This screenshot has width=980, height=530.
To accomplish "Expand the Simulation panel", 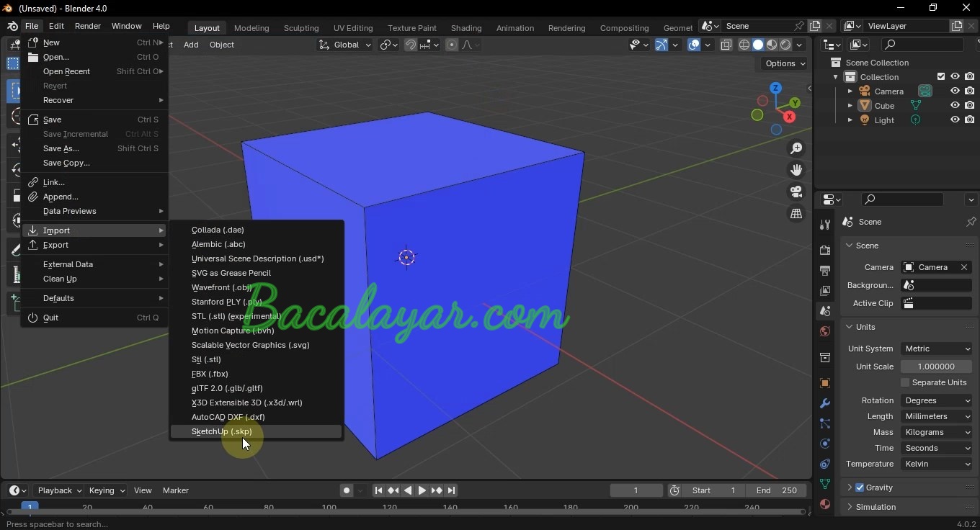I will point(876,507).
